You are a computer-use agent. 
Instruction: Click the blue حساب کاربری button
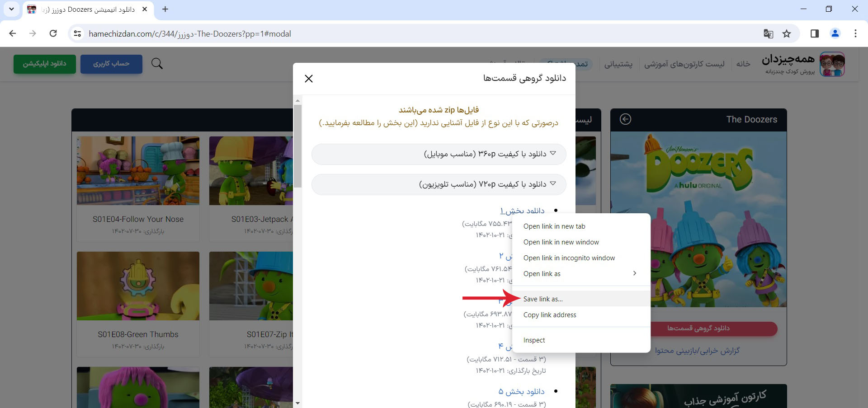[x=111, y=64]
